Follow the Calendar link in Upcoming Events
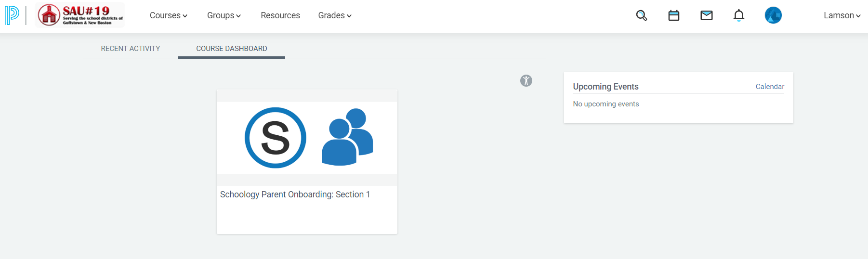This screenshot has width=868, height=259. 770,87
